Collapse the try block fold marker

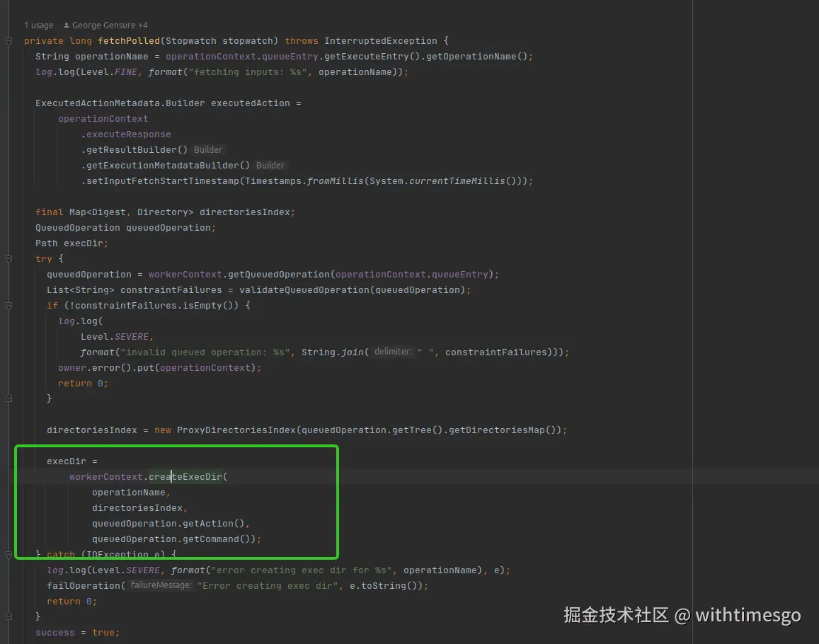coord(9,259)
